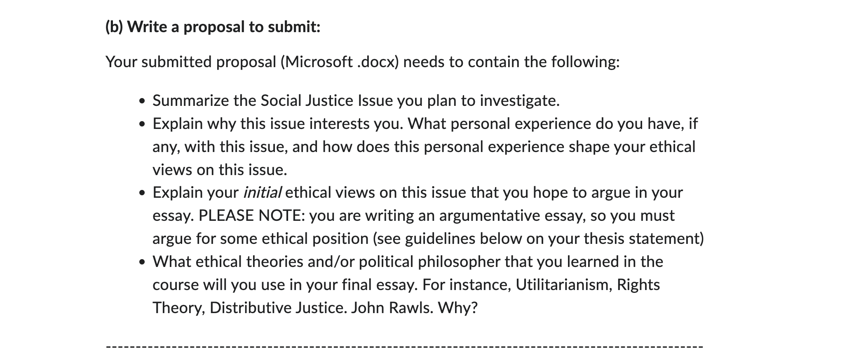Image resolution: width=868 pixels, height=351 pixels.
Task: Click the sentence starting "Your submitted proposal"
Action: click(363, 62)
